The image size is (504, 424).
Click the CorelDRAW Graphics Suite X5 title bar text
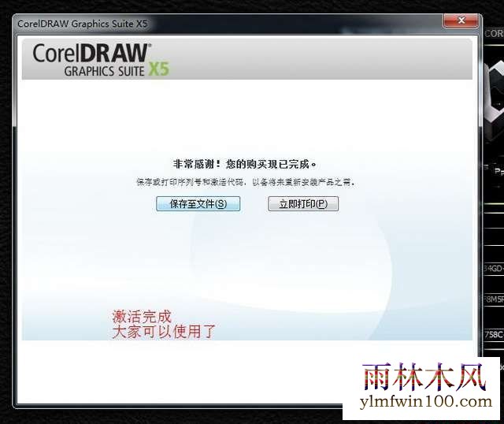(x=82, y=24)
